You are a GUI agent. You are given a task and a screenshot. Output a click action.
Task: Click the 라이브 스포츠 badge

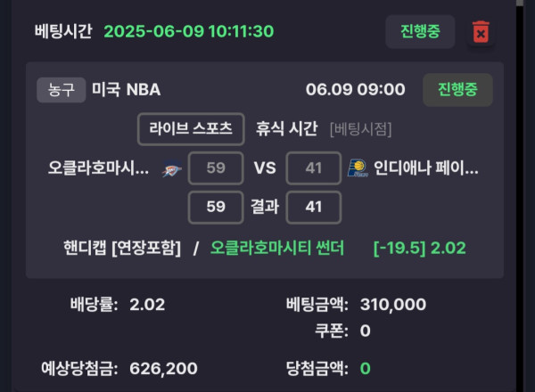click(x=191, y=129)
